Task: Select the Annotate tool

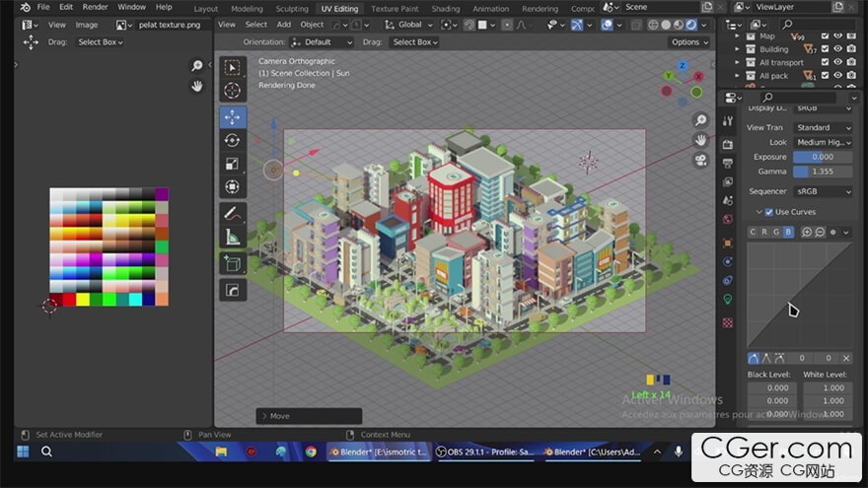Action: tap(232, 212)
